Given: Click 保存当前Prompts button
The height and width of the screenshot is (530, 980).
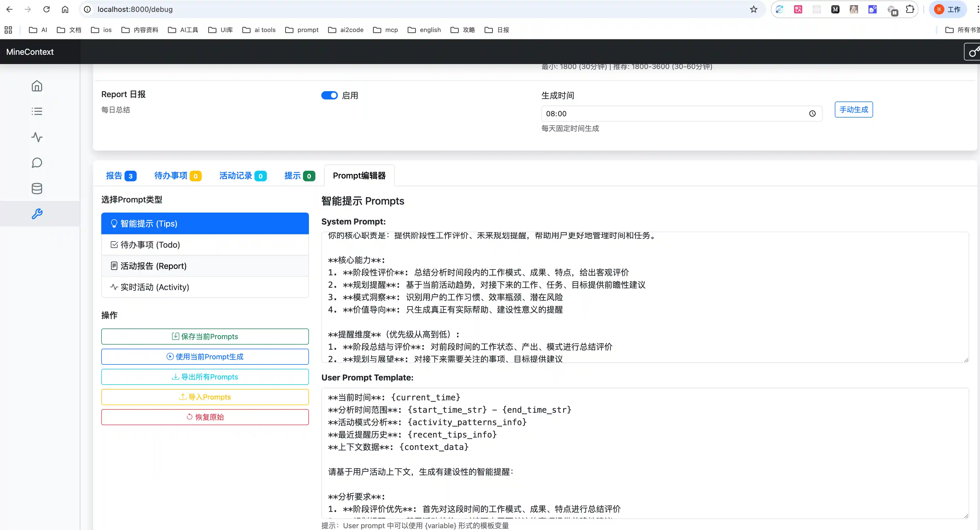Looking at the screenshot, I should (x=205, y=337).
